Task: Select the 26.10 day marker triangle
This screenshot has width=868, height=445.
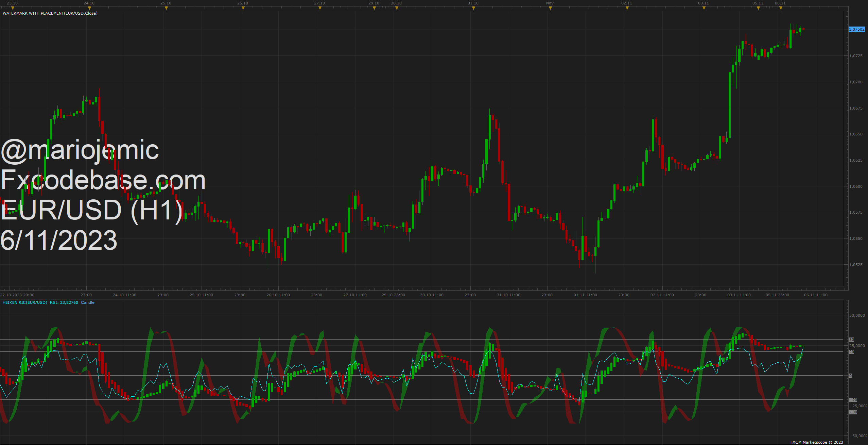Action: click(243, 8)
